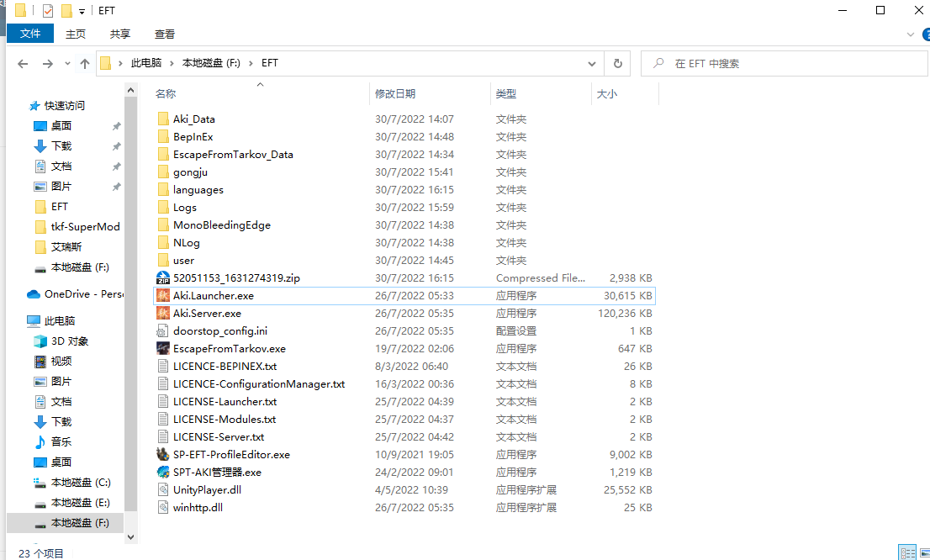The width and height of the screenshot is (930, 560).
Task: Expand the ribbon with chevron
Action: click(911, 34)
